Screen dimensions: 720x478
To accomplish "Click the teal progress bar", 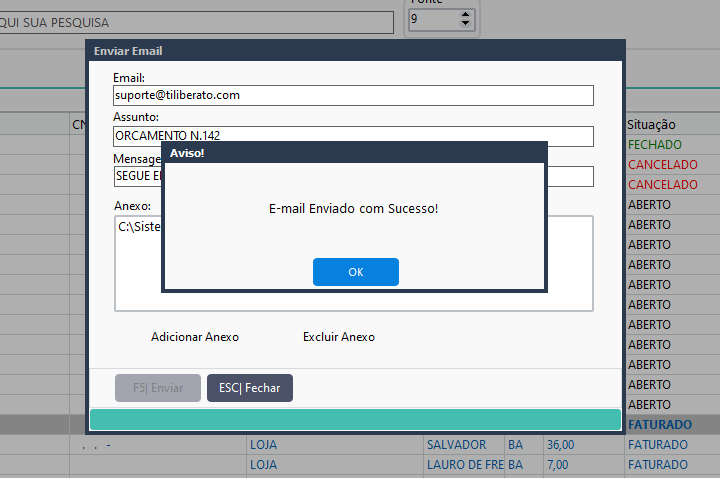I will (x=355, y=420).
